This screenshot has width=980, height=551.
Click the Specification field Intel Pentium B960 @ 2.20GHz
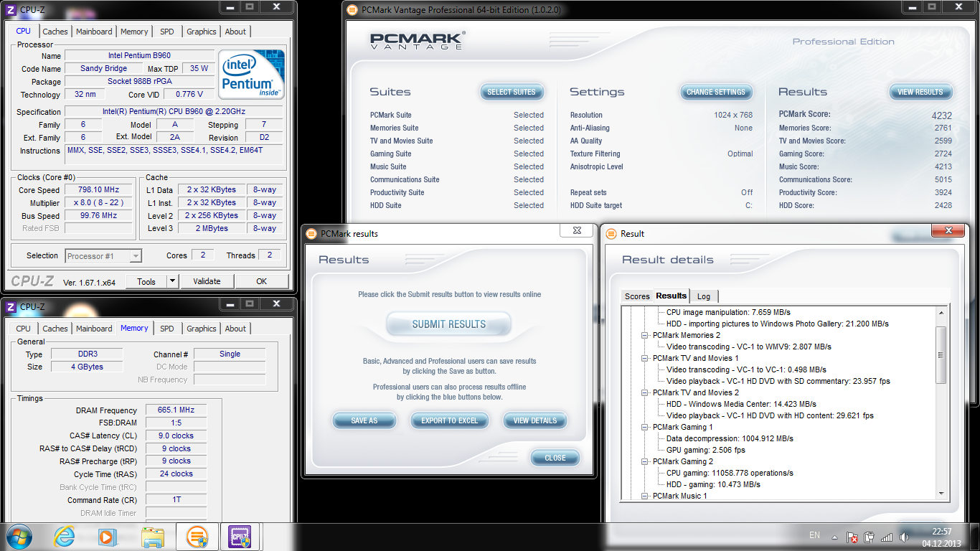pos(174,112)
